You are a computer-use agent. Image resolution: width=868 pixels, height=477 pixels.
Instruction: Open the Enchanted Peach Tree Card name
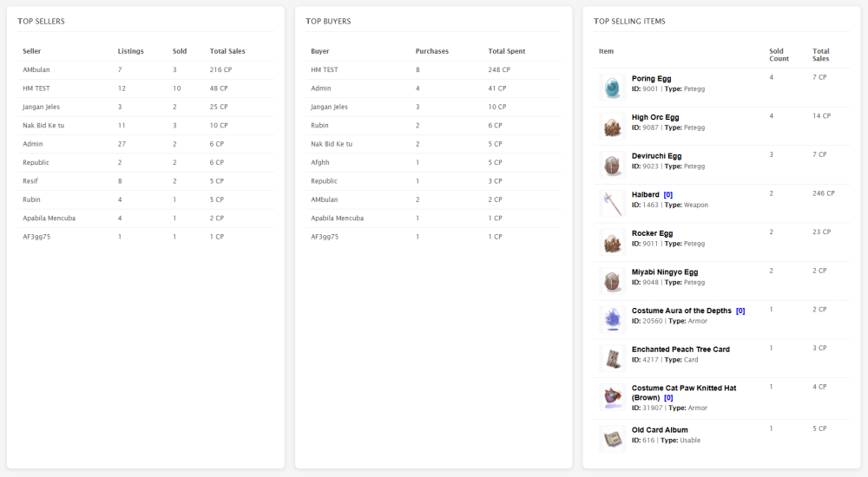pos(681,350)
